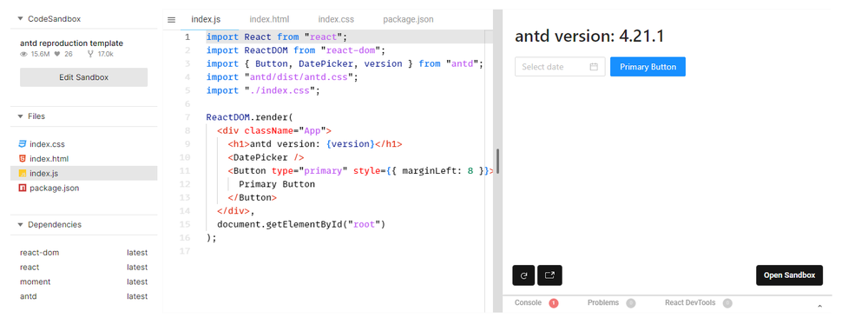
Task: Switch to the index.js editor tab
Action: coord(206,19)
